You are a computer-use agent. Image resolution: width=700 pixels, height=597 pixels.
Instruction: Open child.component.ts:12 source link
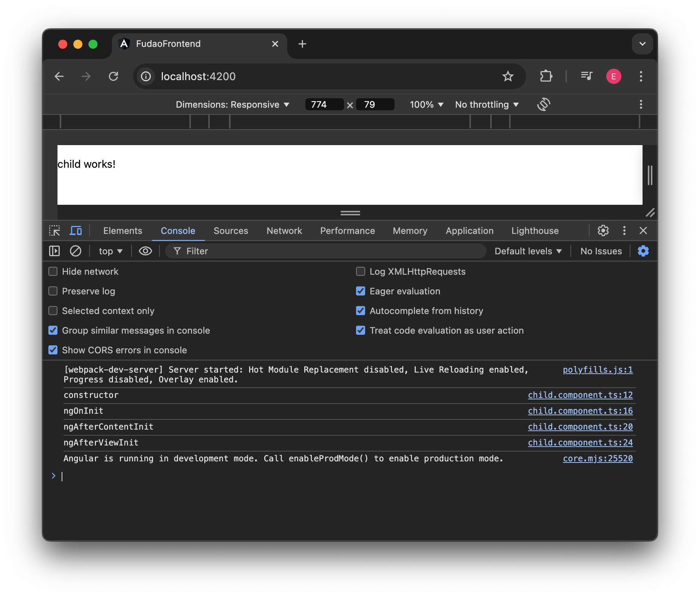580,395
